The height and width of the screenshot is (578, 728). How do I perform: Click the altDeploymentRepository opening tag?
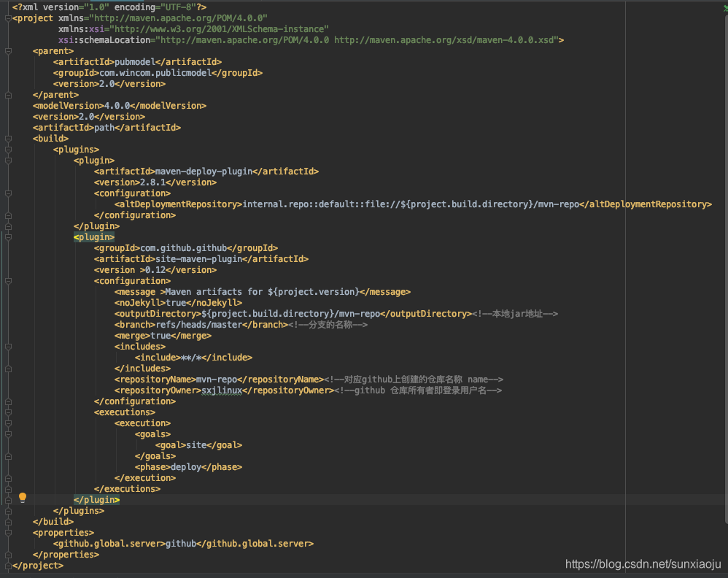(x=178, y=204)
